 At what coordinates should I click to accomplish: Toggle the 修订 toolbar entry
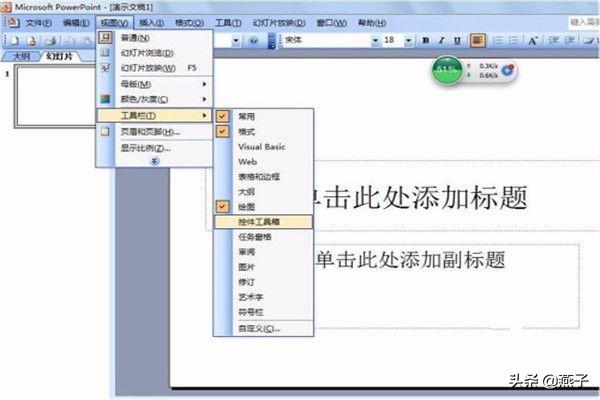pos(263,282)
